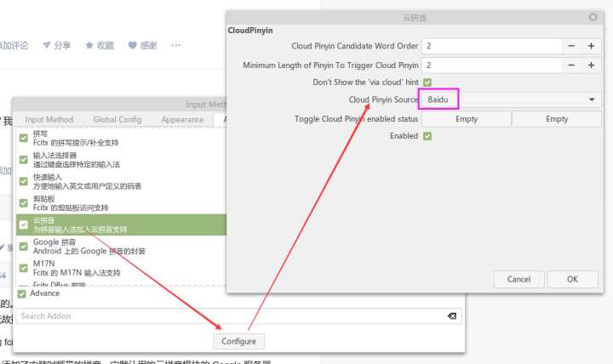Image resolution: width=613 pixels, height=364 pixels.
Task: Toggle checkbox for 快速输入 addon
Action: pyautogui.click(x=24, y=181)
